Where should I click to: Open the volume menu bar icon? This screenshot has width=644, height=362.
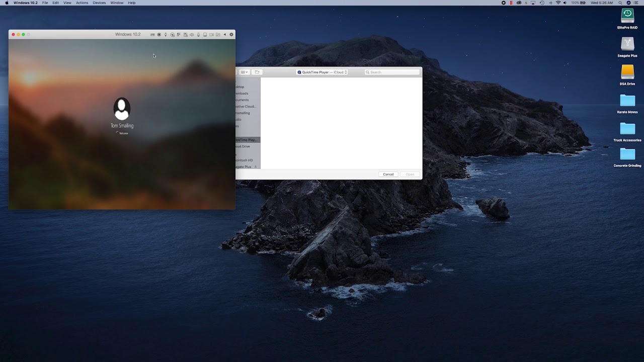[565, 3]
